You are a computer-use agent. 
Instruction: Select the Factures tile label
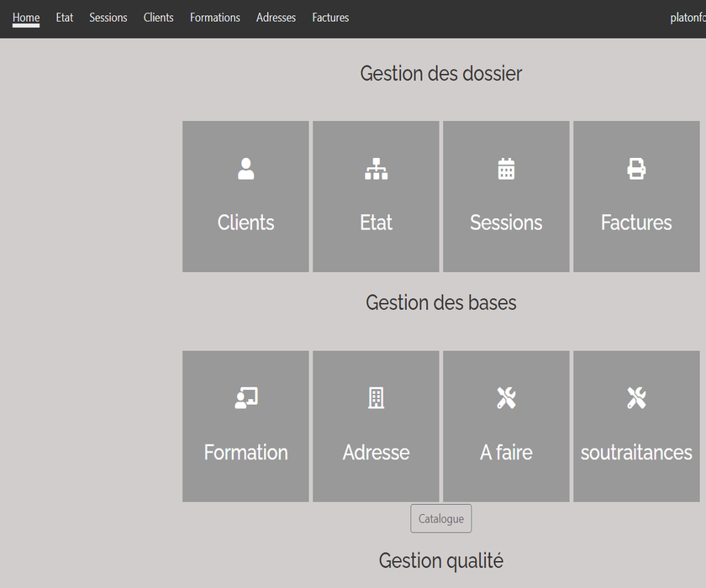(x=636, y=223)
